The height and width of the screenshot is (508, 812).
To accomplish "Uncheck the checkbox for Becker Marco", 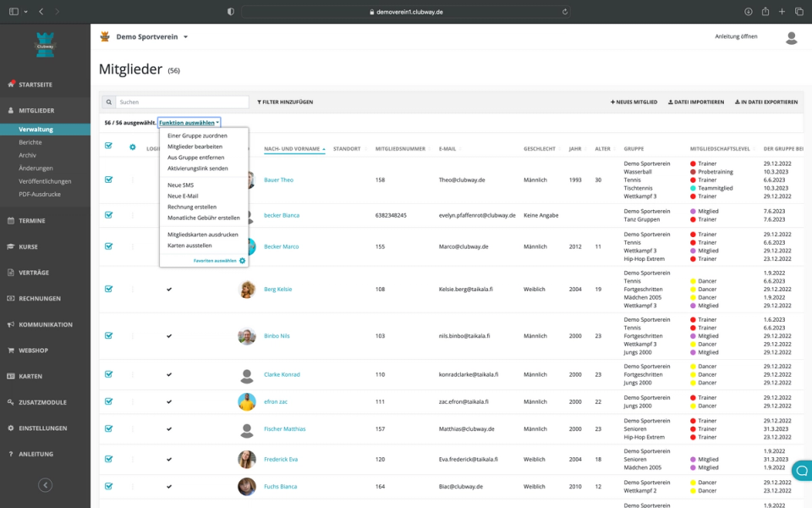I will [x=108, y=246].
